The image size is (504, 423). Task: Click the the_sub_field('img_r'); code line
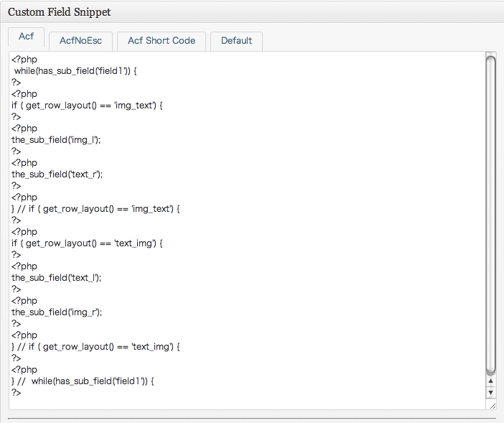57,312
